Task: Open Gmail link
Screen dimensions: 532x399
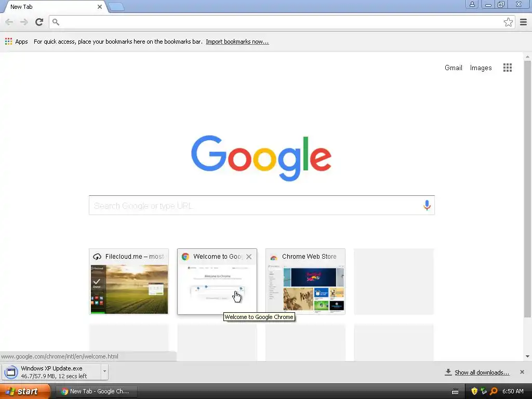Action: pyautogui.click(x=453, y=68)
